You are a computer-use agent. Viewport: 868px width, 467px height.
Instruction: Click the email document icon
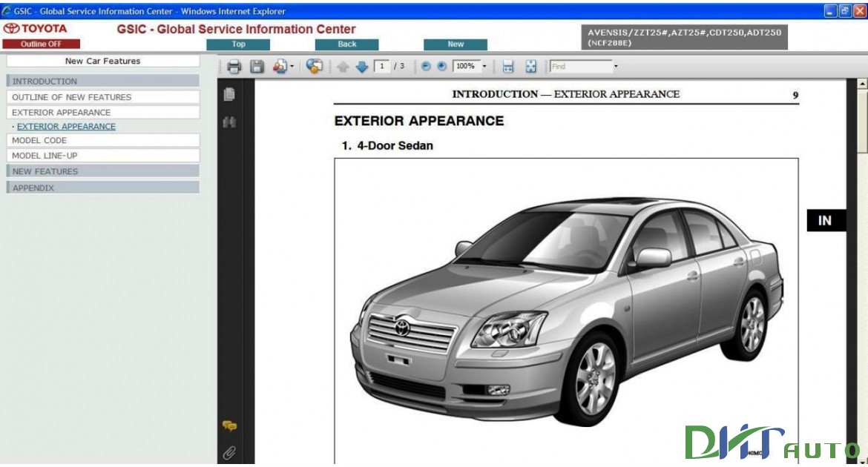point(279,66)
